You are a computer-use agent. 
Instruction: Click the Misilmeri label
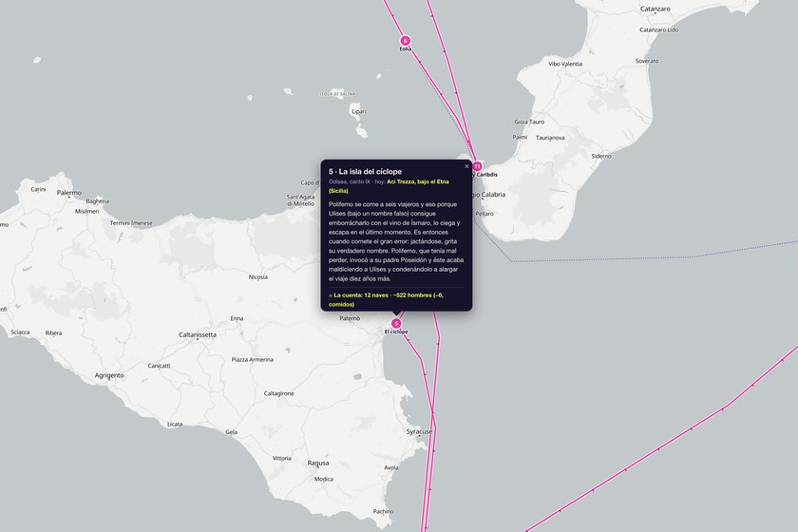pyautogui.click(x=87, y=211)
